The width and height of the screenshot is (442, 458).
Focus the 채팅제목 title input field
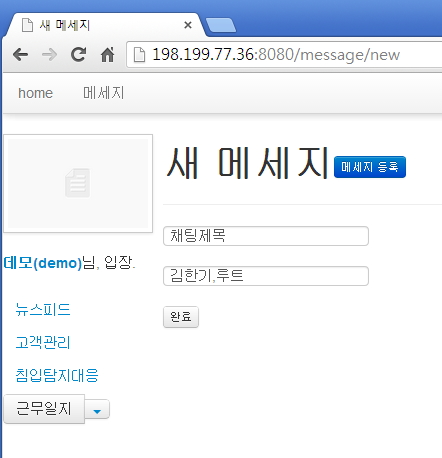pos(266,236)
